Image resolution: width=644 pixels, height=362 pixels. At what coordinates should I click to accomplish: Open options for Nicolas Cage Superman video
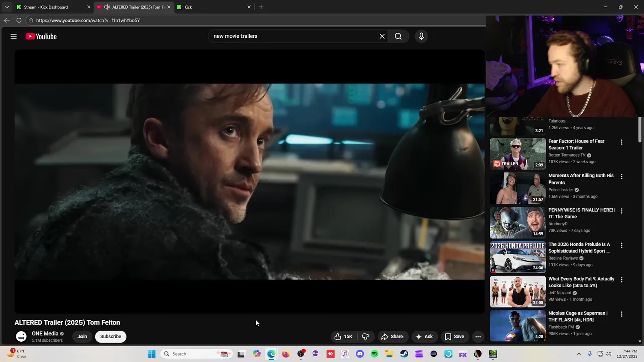tap(622, 314)
